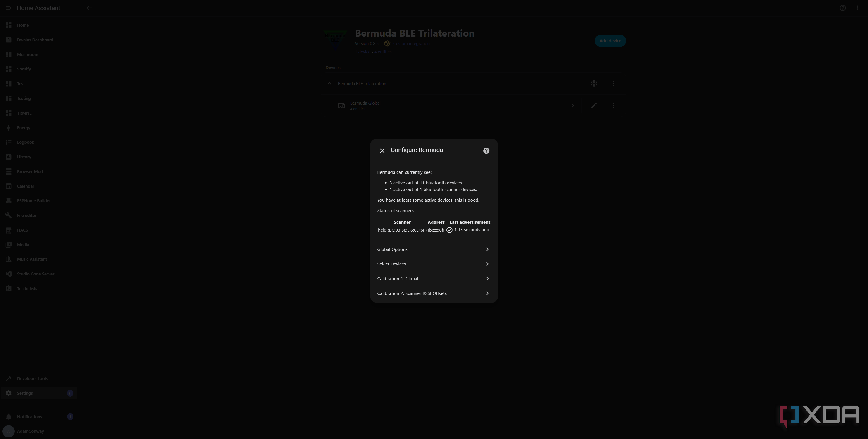Click chevron next to Select Devices

[x=487, y=264]
